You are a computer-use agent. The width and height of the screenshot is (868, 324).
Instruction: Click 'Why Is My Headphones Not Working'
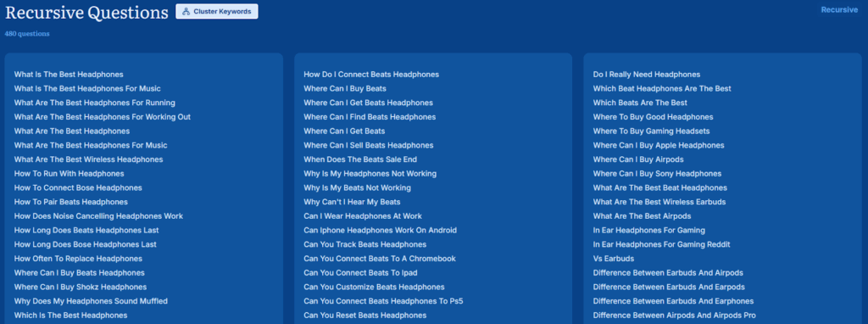point(370,173)
